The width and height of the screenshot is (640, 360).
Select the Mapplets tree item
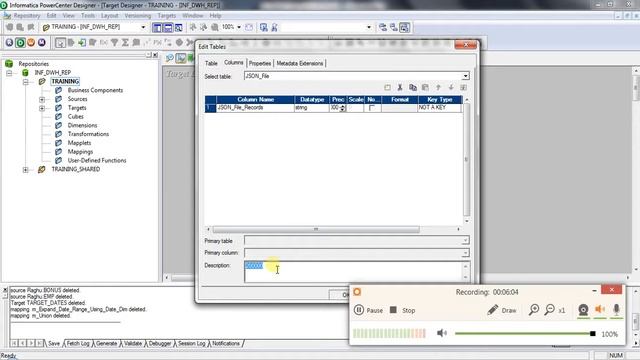point(79,143)
